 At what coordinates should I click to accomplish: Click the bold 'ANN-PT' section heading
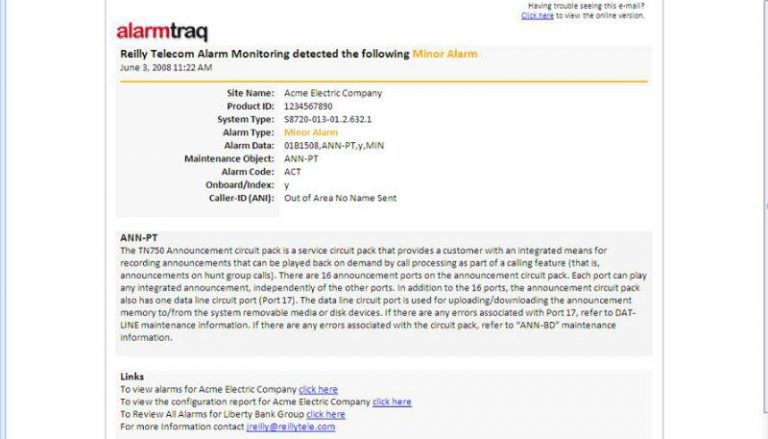point(137,238)
